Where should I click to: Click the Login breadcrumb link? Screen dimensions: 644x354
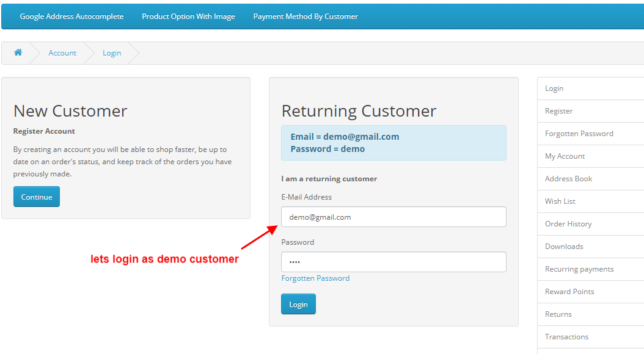coord(112,53)
